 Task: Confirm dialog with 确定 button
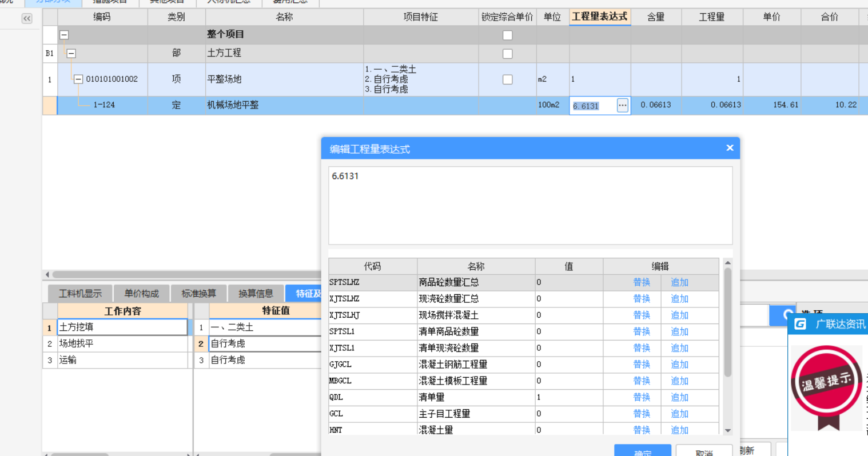click(643, 450)
